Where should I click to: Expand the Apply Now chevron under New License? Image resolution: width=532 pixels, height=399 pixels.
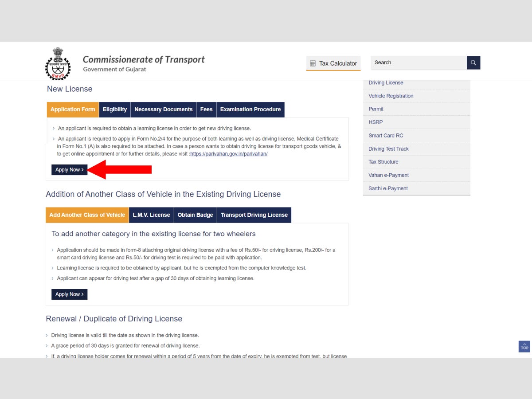click(x=81, y=169)
